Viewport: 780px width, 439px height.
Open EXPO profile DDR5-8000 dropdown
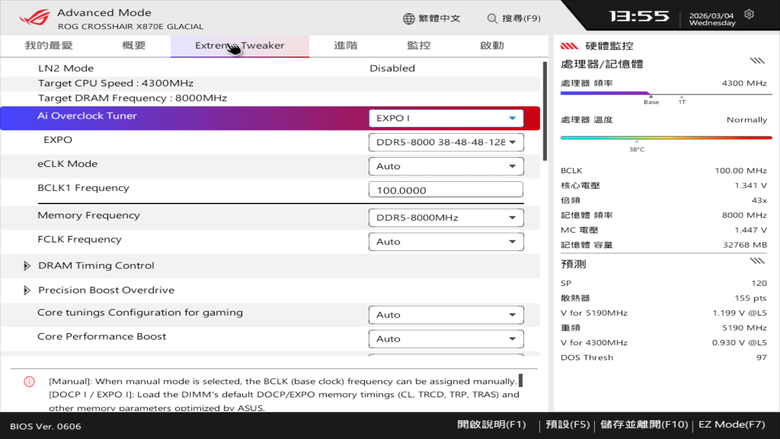[x=446, y=142]
